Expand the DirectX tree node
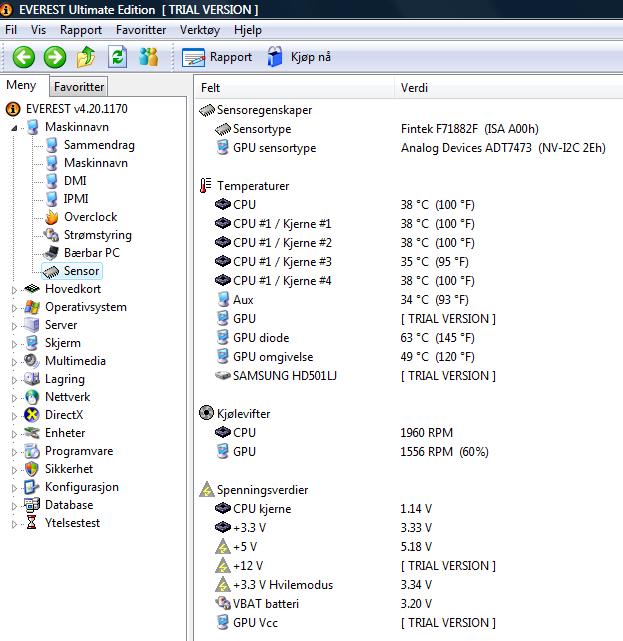 (14, 416)
